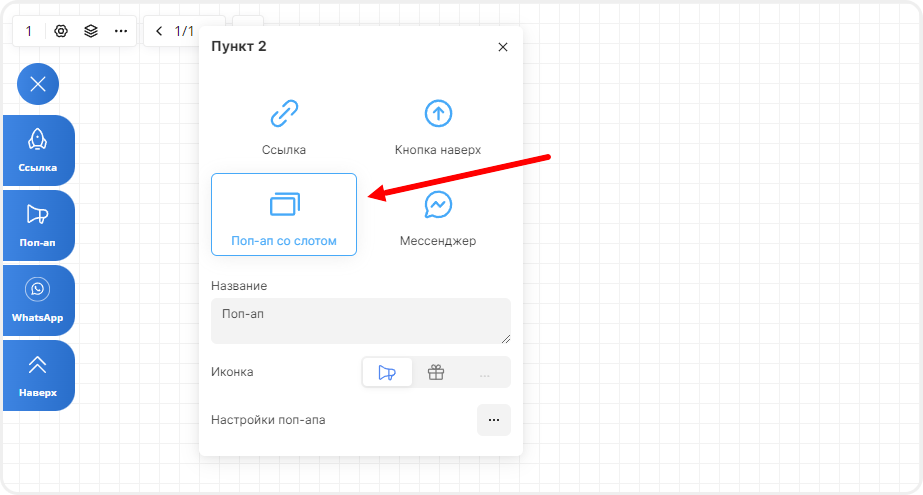923x495 pixels.
Task: Close the floating menu round X button
Action: [x=38, y=84]
